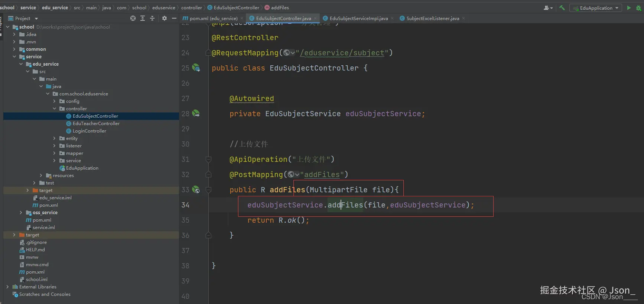Collapse all in Project panel toolbar

click(x=152, y=18)
